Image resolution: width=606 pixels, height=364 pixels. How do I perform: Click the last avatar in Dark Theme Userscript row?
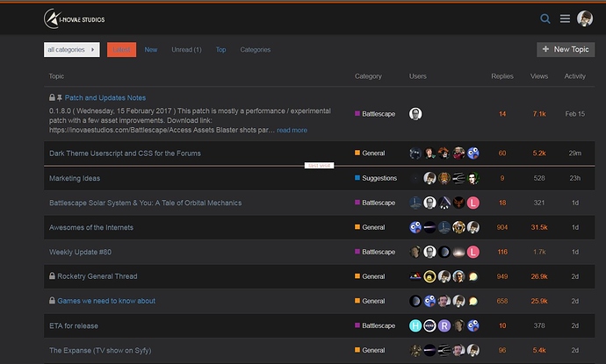(473, 153)
